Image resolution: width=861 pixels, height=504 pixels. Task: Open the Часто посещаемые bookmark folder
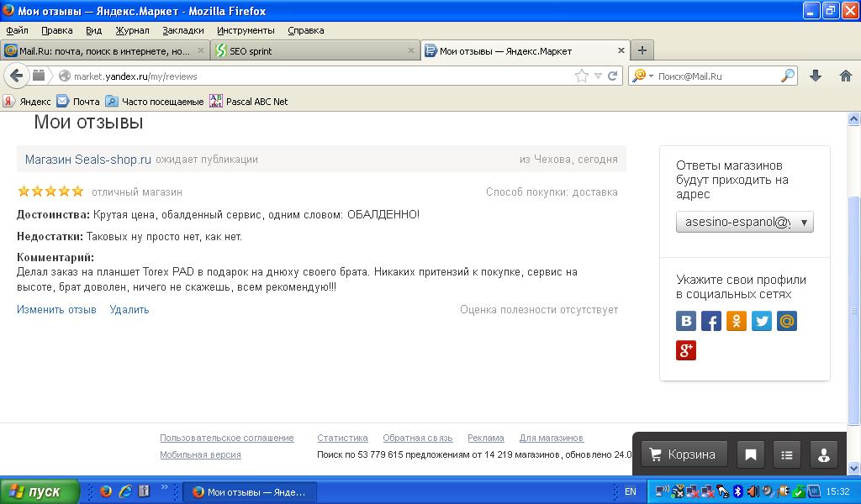(155, 102)
